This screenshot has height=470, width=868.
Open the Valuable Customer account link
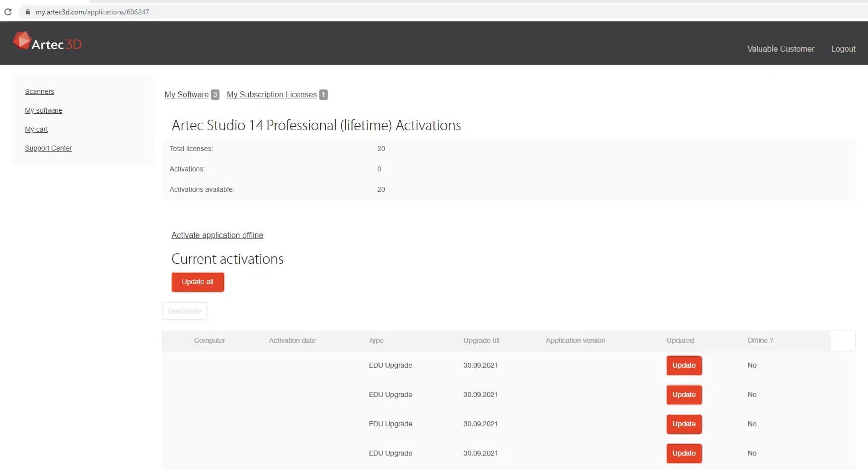point(780,49)
